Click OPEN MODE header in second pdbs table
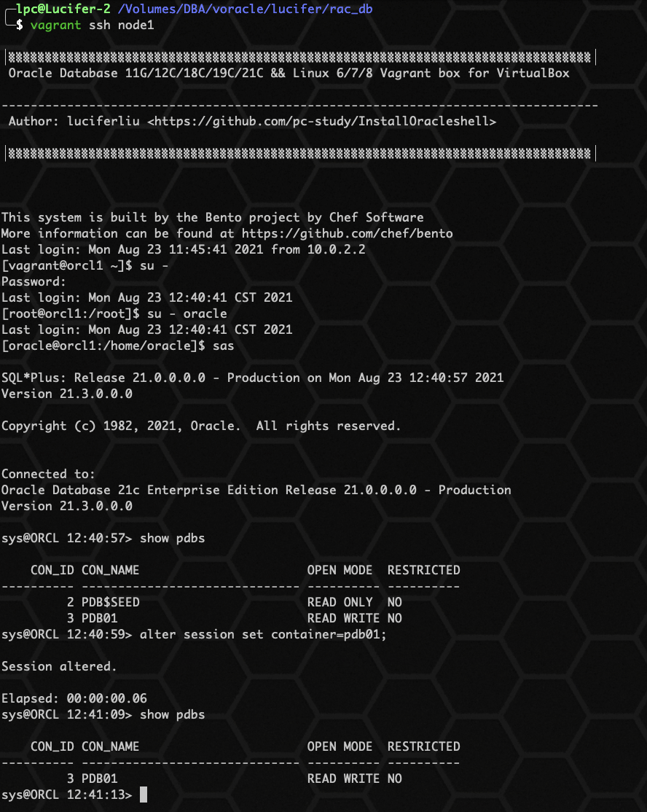 [340, 746]
